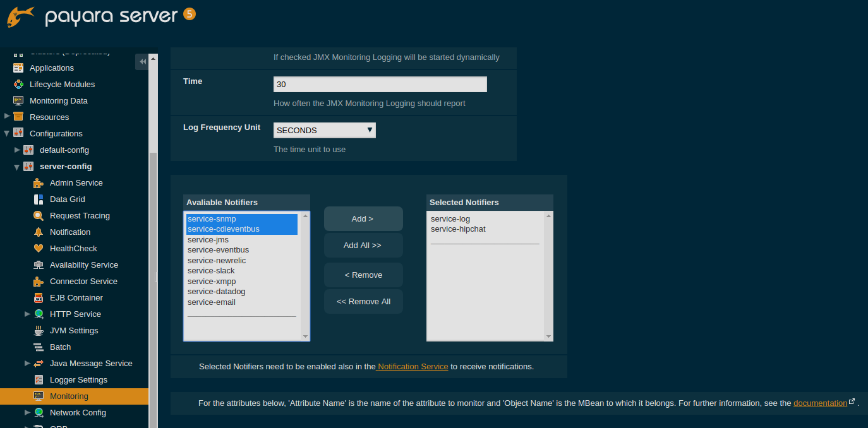The width and height of the screenshot is (868, 428).
Task: Click the JVM Settings coffee cup icon
Action: pos(39,331)
